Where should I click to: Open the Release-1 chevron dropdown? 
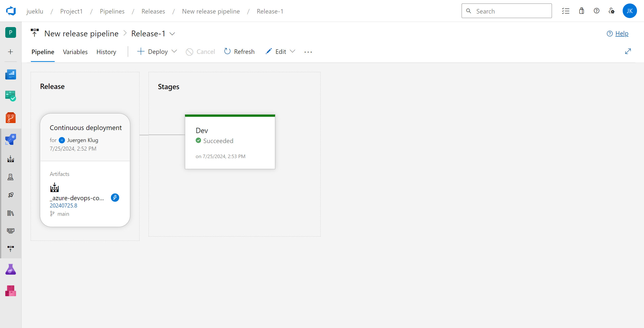[x=172, y=34]
